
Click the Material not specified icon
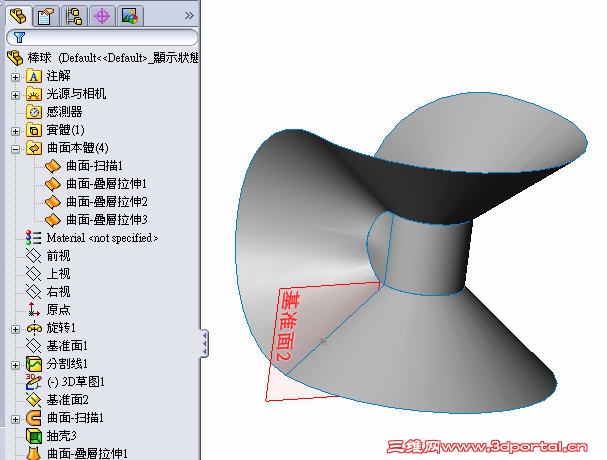34,238
